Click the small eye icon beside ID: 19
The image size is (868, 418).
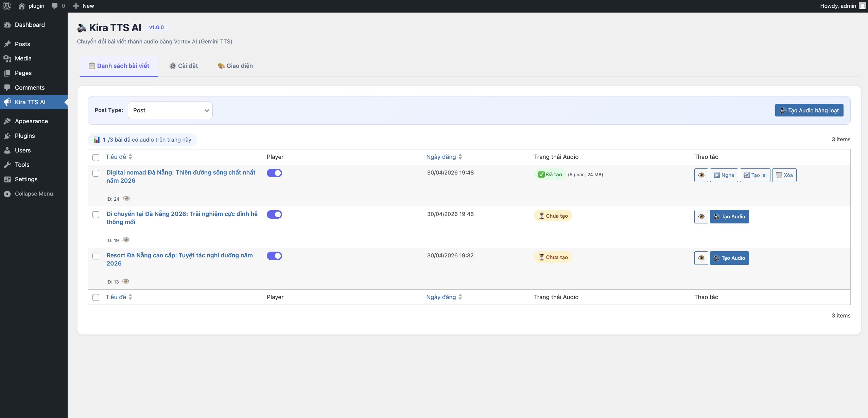click(x=126, y=240)
